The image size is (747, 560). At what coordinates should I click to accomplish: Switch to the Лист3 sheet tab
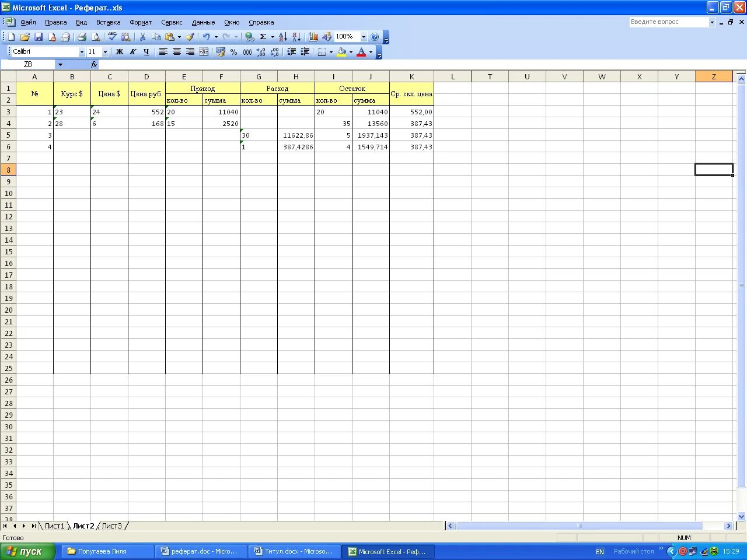[x=111, y=526]
